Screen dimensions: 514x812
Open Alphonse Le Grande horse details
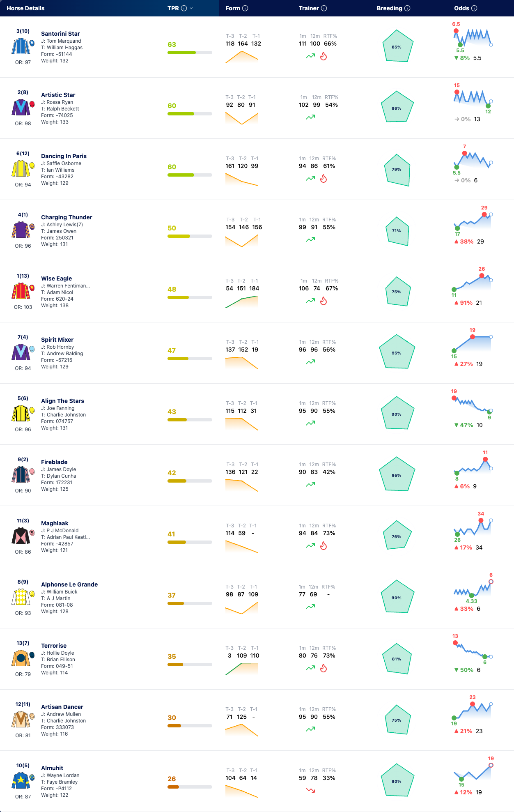pos(69,584)
